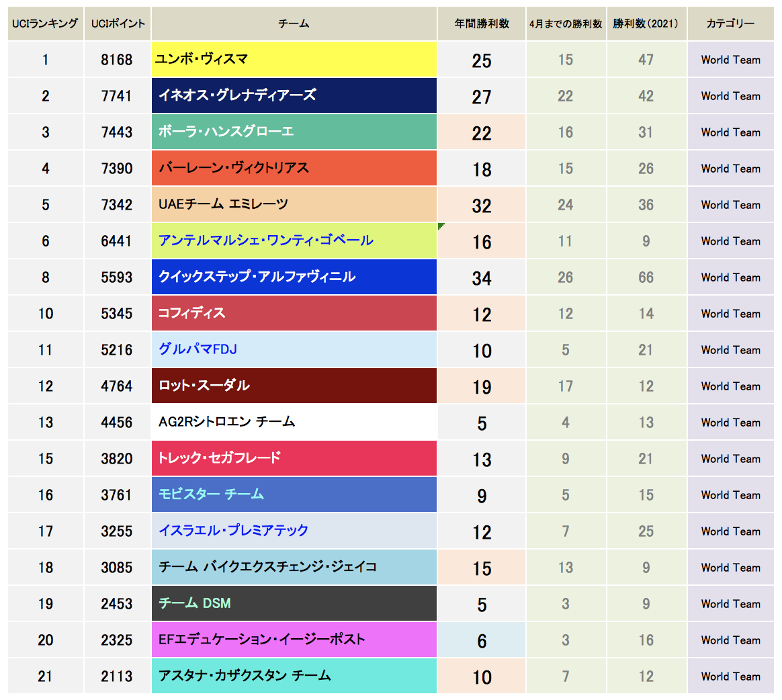Click wins-through-April value 26
782x700 pixels.
point(566,277)
